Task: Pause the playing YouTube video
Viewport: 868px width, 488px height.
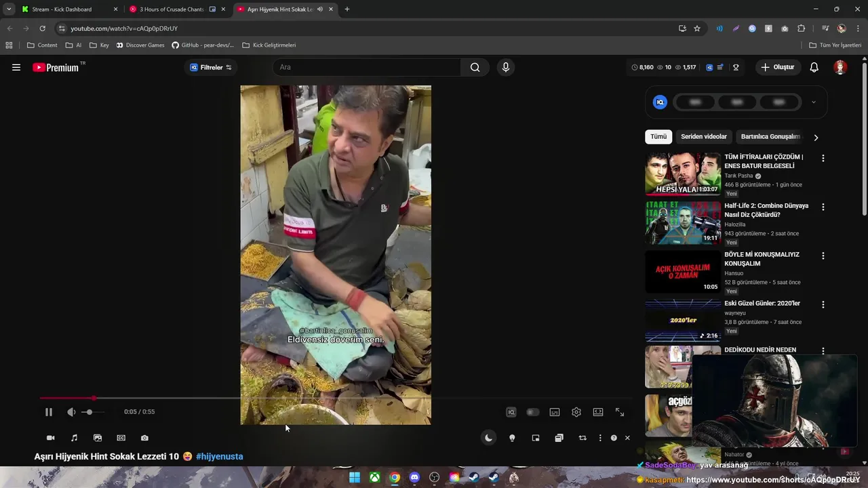Action: [49, 412]
